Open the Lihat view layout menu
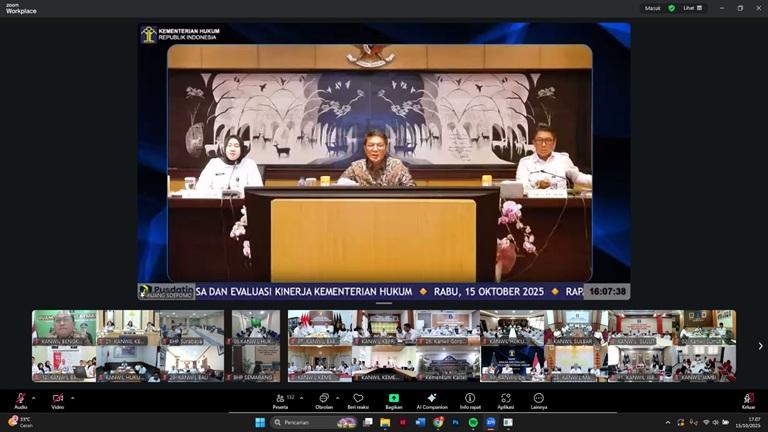This screenshot has width=768, height=432. (693, 8)
